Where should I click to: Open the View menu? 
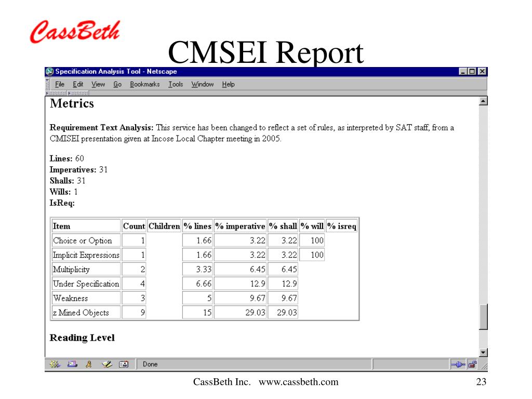click(98, 84)
